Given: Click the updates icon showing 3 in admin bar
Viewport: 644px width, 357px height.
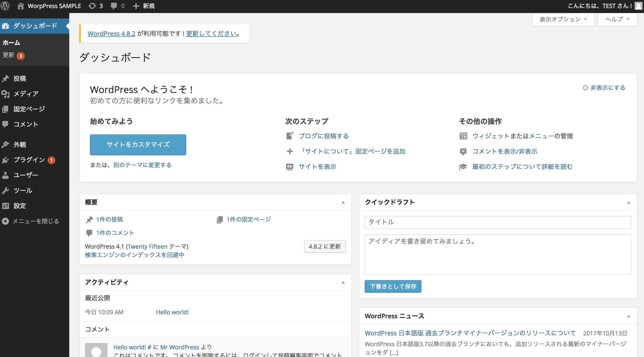Looking at the screenshot, I should (x=92, y=6).
